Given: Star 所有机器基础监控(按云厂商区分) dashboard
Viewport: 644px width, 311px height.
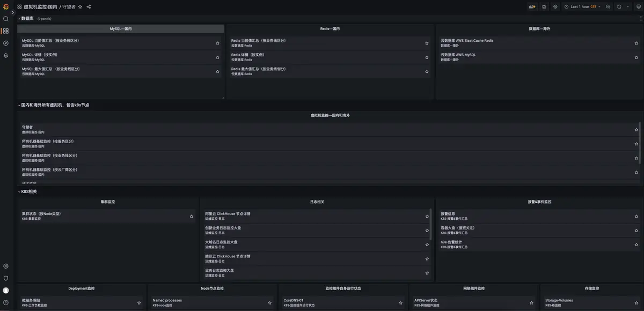Looking at the screenshot, I should coord(636,172).
